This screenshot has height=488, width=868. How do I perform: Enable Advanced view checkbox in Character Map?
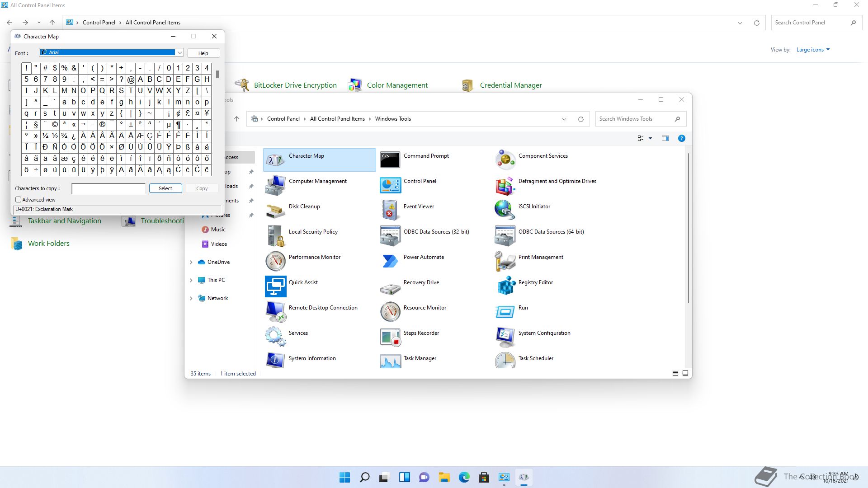(x=19, y=199)
